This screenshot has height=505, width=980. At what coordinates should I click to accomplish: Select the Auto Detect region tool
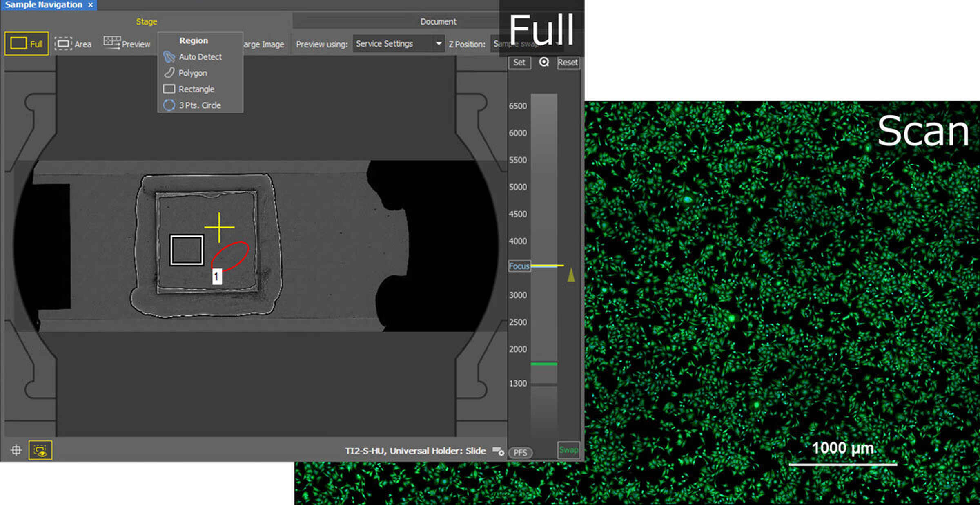click(x=200, y=57)
